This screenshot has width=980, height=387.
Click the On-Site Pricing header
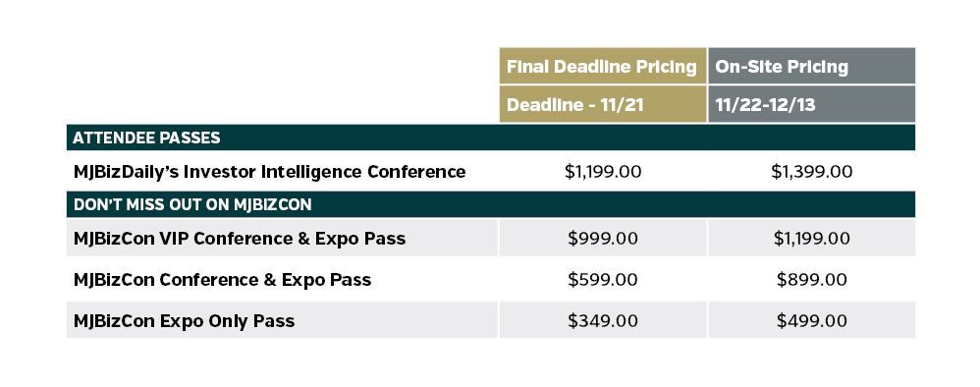811,66
